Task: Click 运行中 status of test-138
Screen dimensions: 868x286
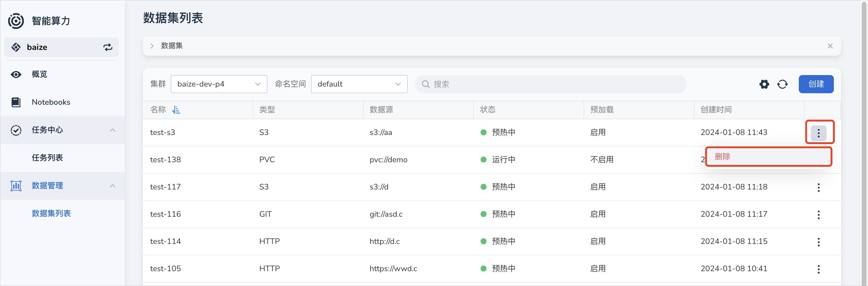Action: (503, 160)
